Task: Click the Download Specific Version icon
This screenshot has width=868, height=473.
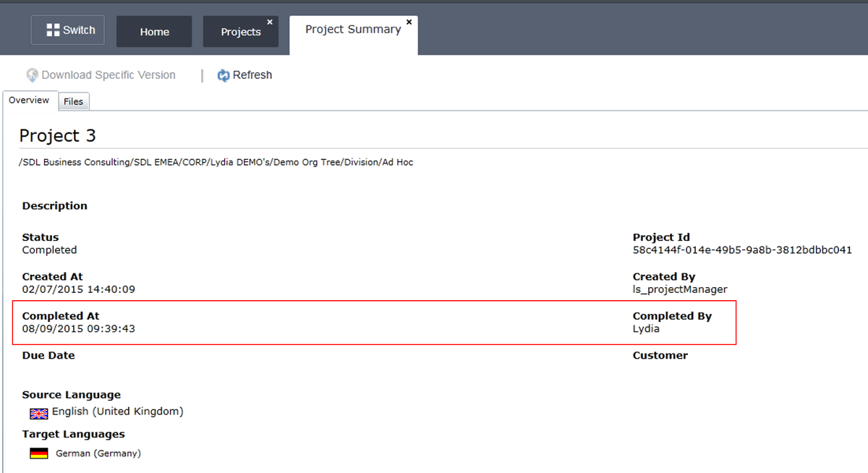Action: click(33, 75)
